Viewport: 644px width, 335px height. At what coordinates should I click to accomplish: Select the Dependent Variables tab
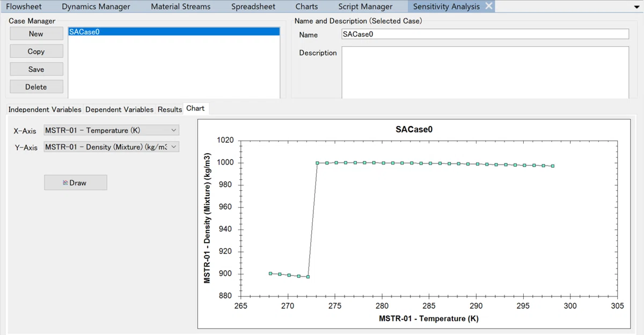(x=119, y=109)
